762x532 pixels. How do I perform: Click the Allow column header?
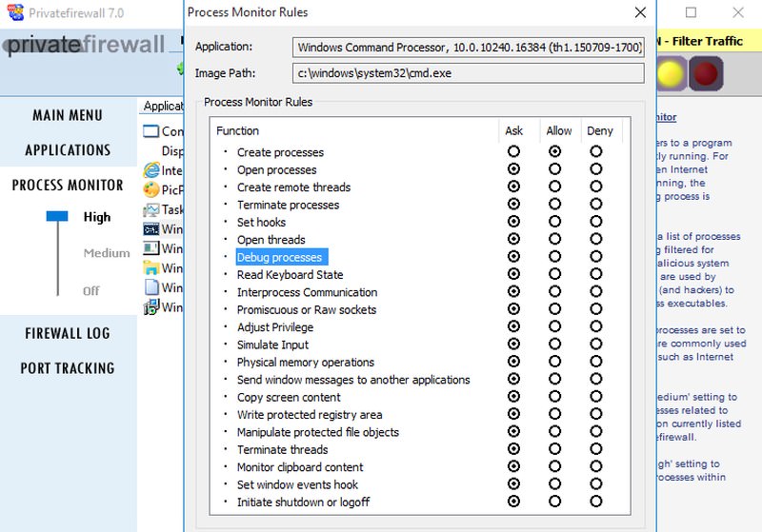pos(559,130)
